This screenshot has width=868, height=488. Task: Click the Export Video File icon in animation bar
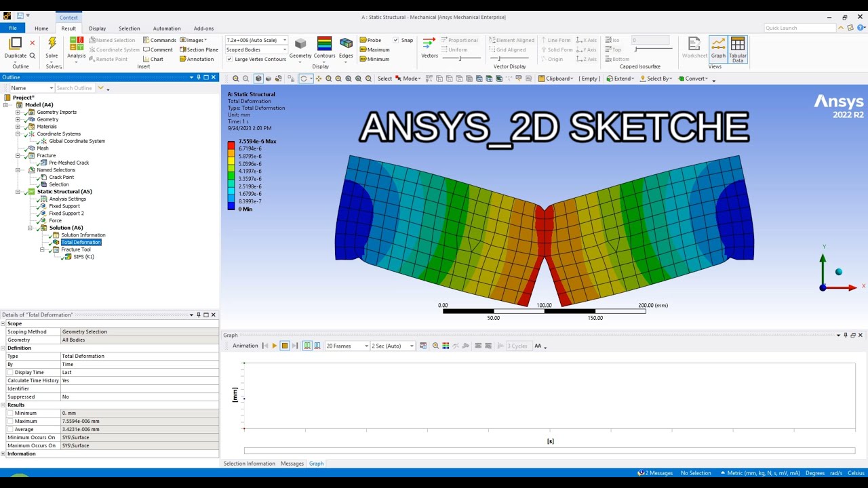coord(423,346)
